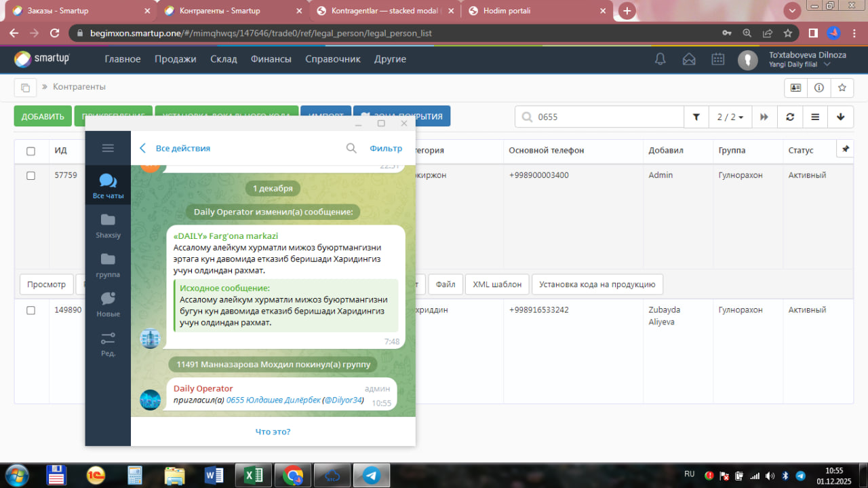Open группа folder in Telegram

point(108,265)
